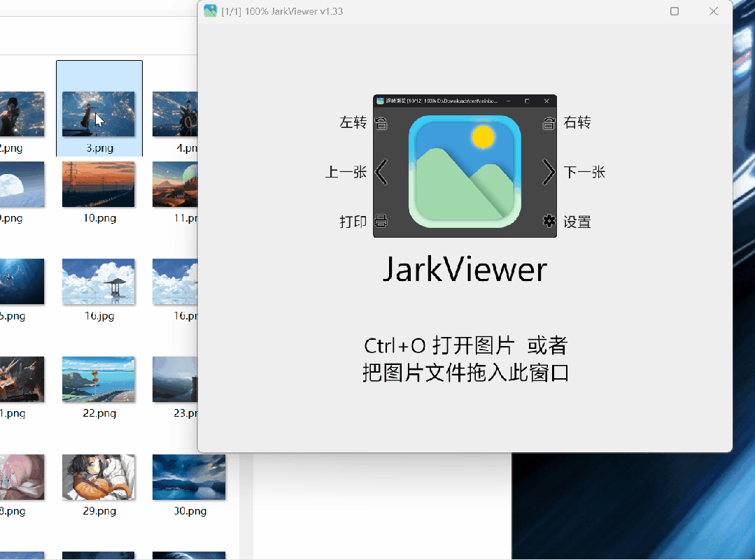The image size is (755, 560).
Task: Open settings via the gear icon
Action: (549, 221)
